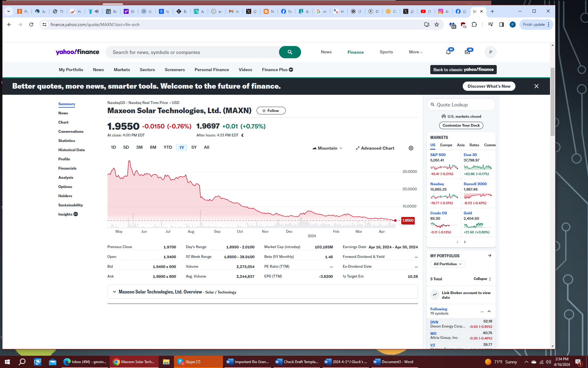Viewport: 588px width, 368px height.
Task: Open the Chrome extensions puzzle icon
Action: point(474,25)
